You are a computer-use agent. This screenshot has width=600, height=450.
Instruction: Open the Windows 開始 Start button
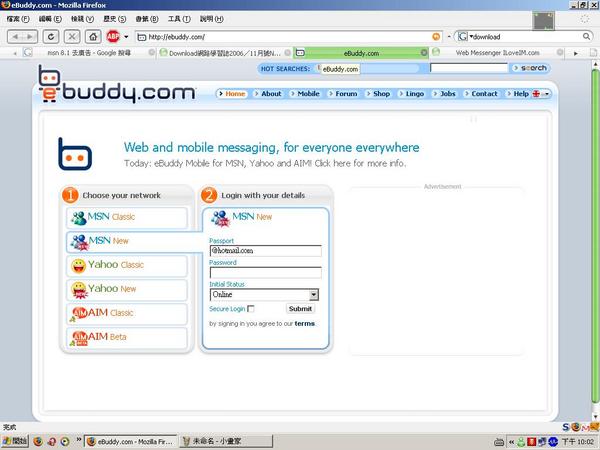click(x=14, y=441)
